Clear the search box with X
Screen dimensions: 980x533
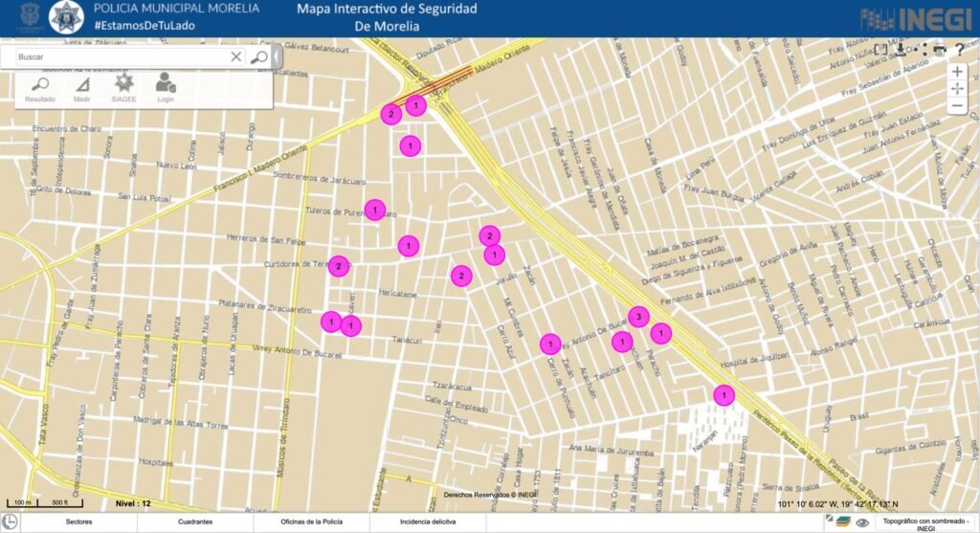[236, 57]
